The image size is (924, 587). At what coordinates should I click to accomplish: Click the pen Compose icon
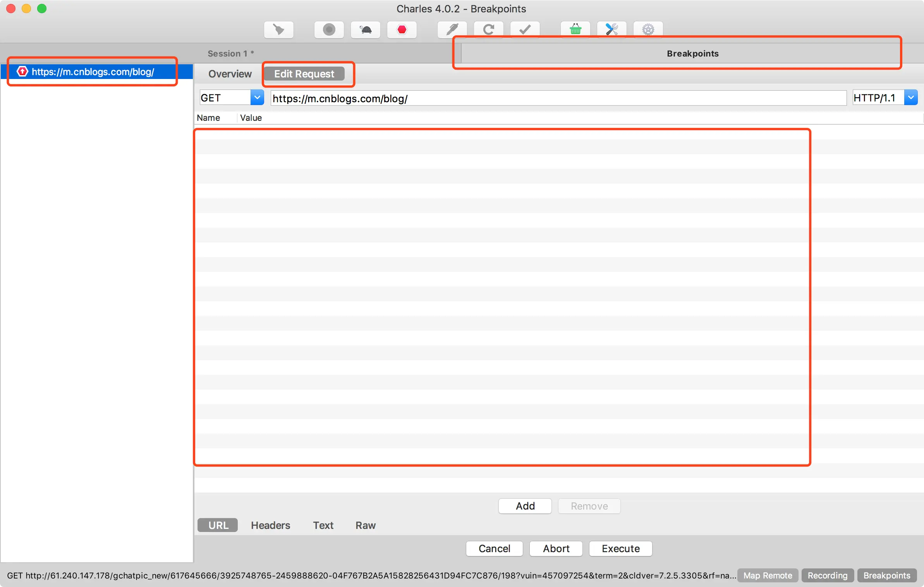click(452, 29)
